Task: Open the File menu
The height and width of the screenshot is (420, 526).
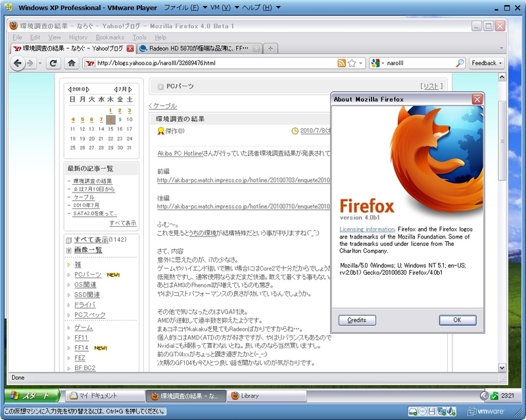Action: point(17,37)
